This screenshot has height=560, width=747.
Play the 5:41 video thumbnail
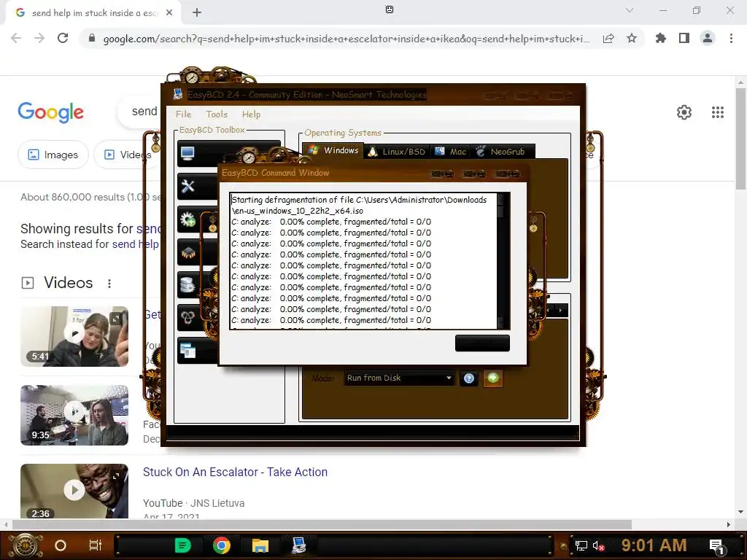point(74,336)
